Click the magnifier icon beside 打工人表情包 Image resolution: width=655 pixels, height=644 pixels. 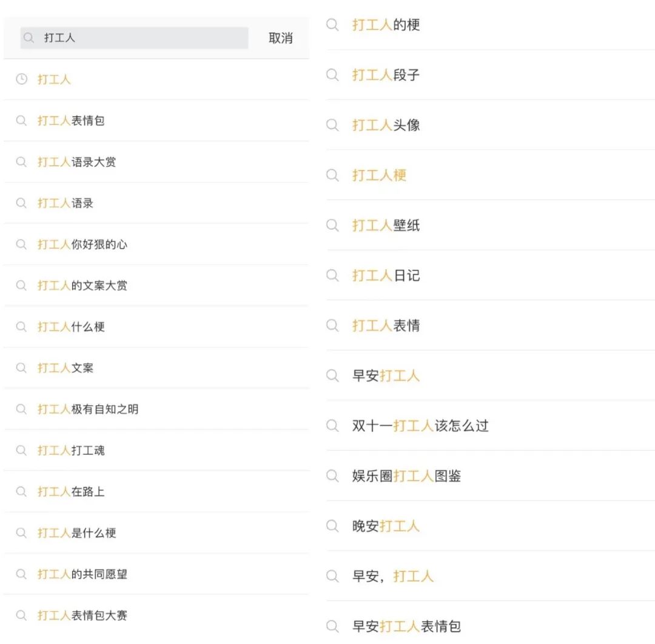(22, 121)
